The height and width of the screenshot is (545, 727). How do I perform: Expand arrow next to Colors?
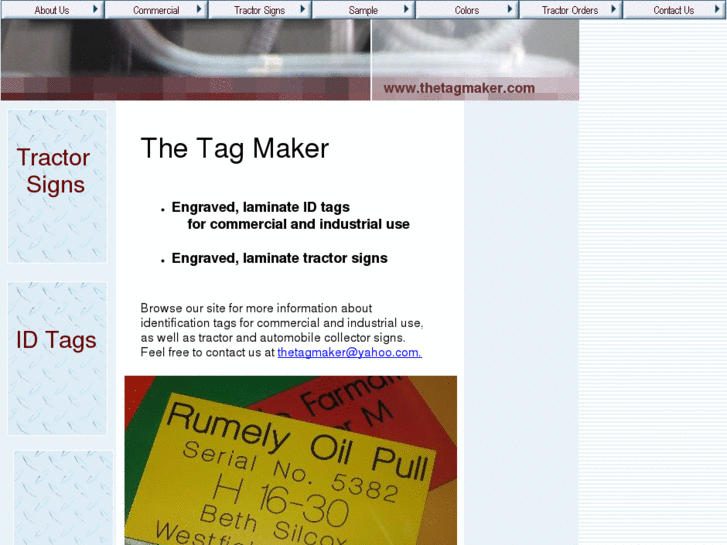pos(510,9)
